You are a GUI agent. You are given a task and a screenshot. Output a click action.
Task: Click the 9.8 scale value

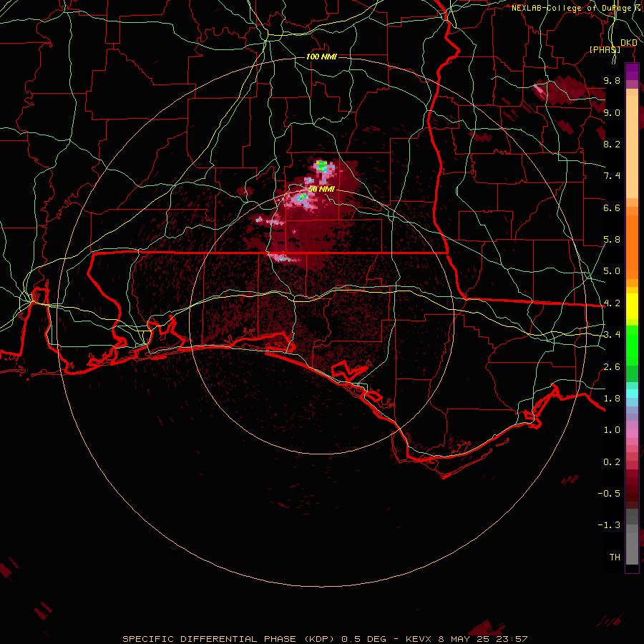(x=612, y=80)
